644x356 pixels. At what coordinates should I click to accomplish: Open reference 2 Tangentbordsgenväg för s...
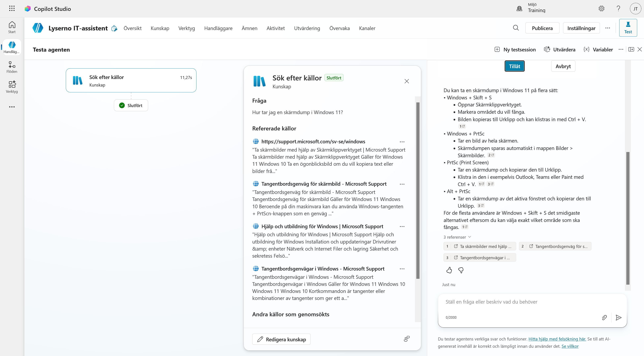click(555, 246)
